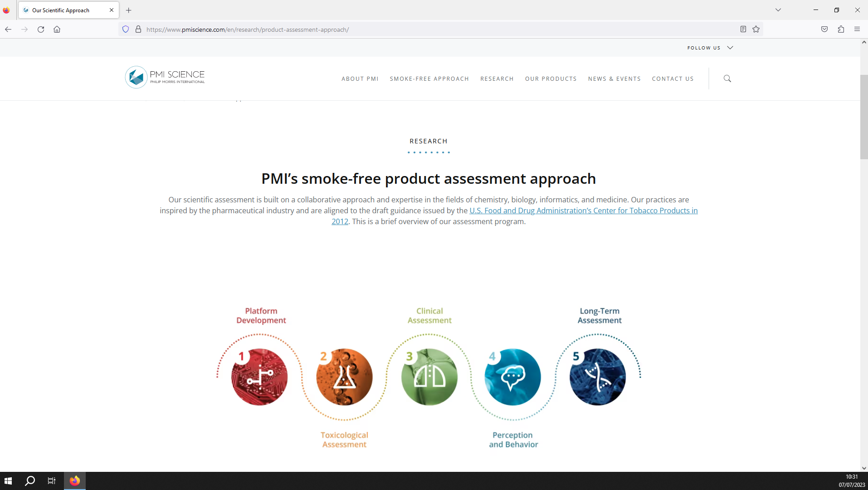This screenshot has height=490, width=868.
Task: Click the Toxicological Assessment label
Action: [344, 440]
